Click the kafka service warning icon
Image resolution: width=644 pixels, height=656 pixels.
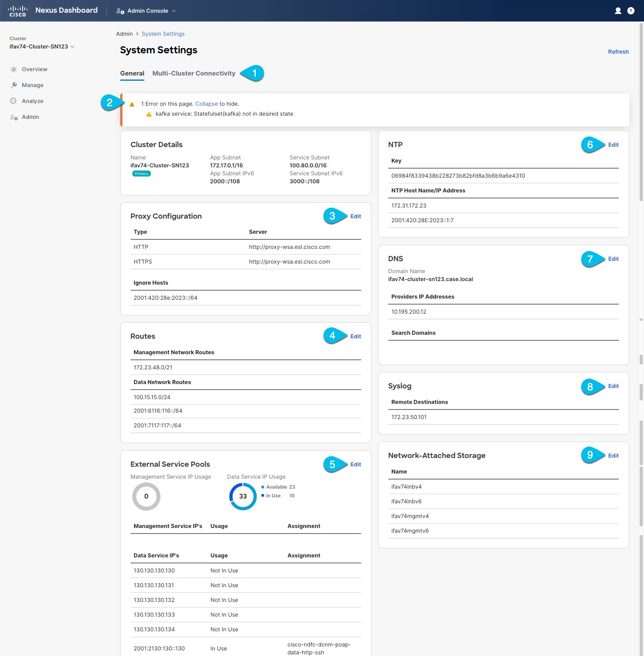click(x=149, y=114)
